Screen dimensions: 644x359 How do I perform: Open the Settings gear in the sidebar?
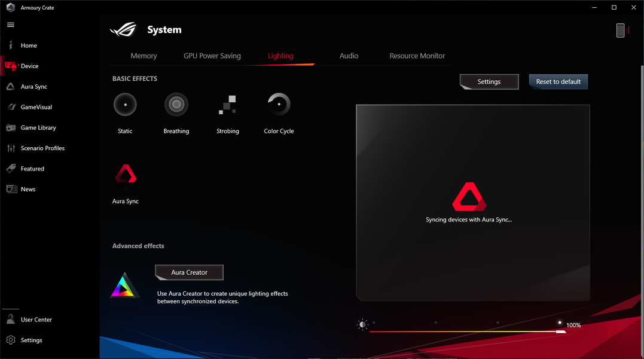click(11, 340)
